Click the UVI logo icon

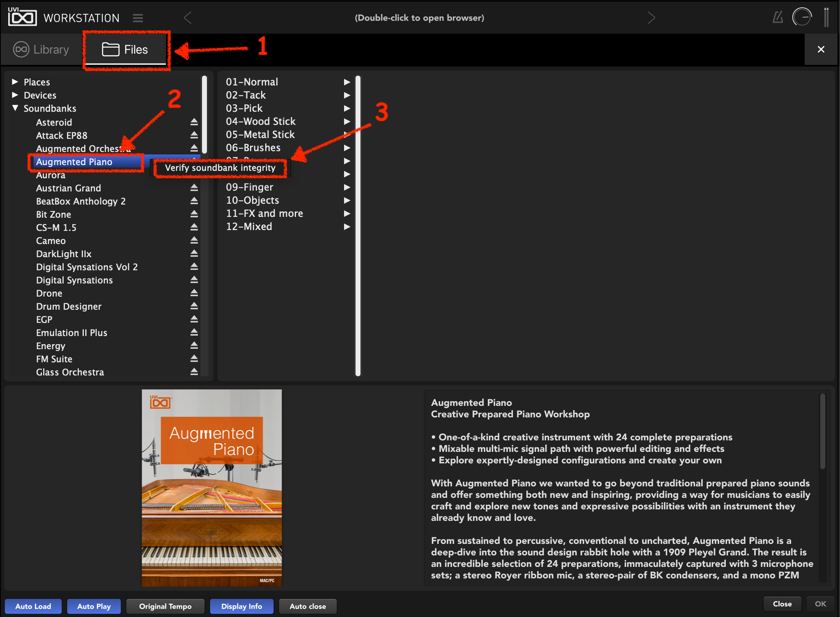(x=23, y=17)
